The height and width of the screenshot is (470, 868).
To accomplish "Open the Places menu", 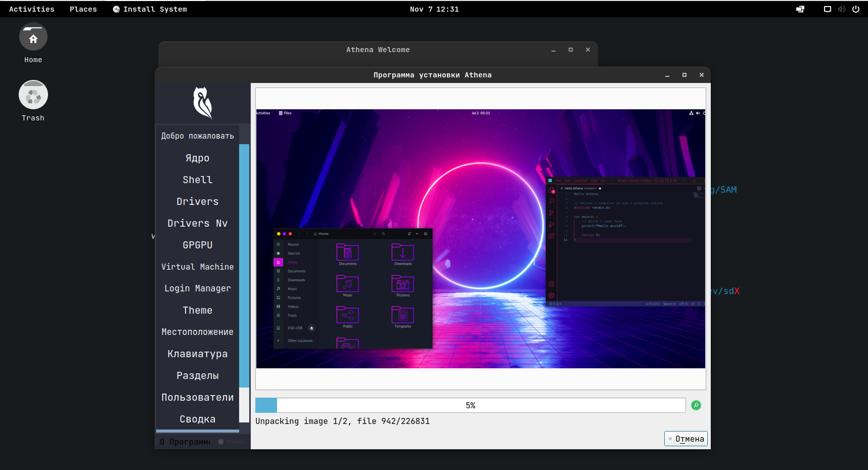I will [x=83, y=9].
